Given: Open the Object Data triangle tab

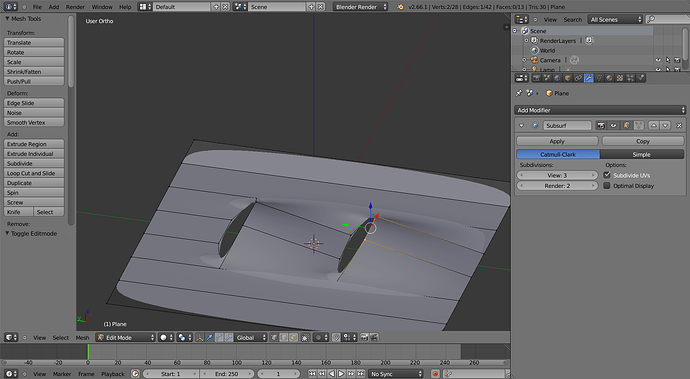Looking at the screenshot, I should pyautogui.click(x=599, y=78).
